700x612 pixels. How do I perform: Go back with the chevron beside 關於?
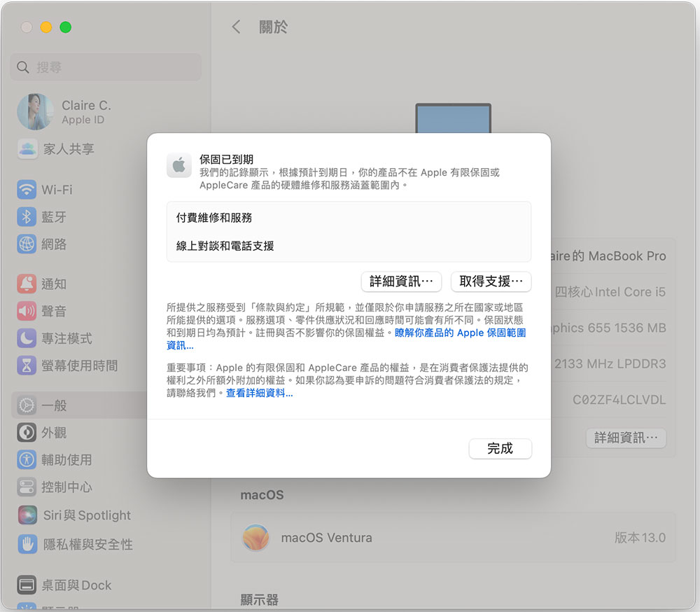237,27
